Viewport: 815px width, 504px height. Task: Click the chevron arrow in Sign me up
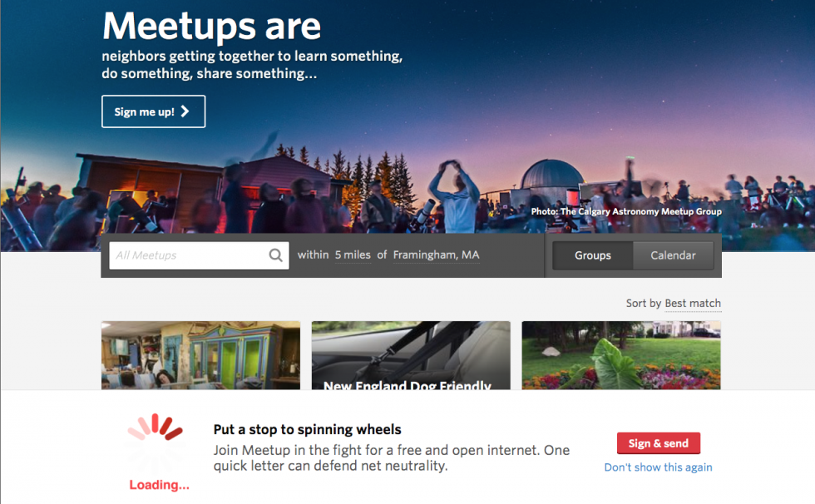click(x=185, y=111)
